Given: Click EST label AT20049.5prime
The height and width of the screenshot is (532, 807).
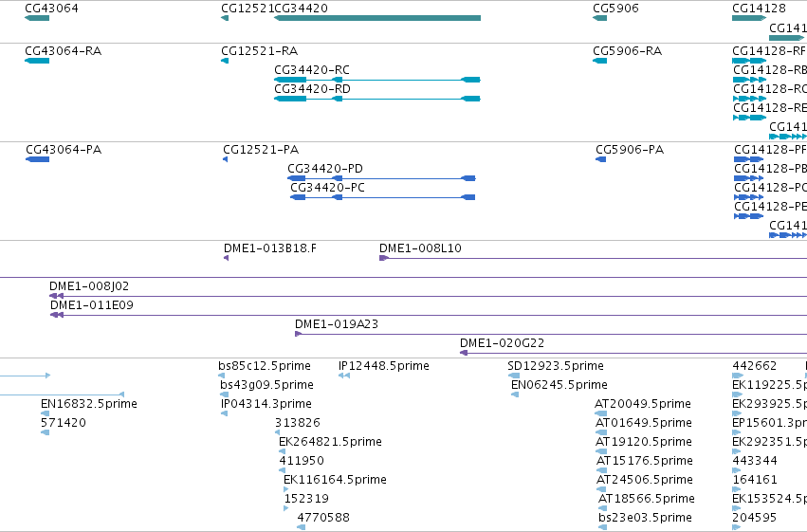Looking at the screenshot, I should [x=643, y=404].
